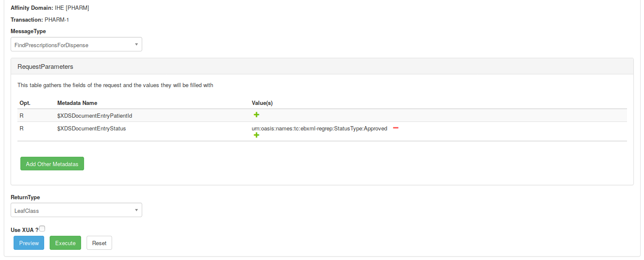
Task: Add another $XDSDocumentEntryStatus value using plus icon
Action: point(256,135)
